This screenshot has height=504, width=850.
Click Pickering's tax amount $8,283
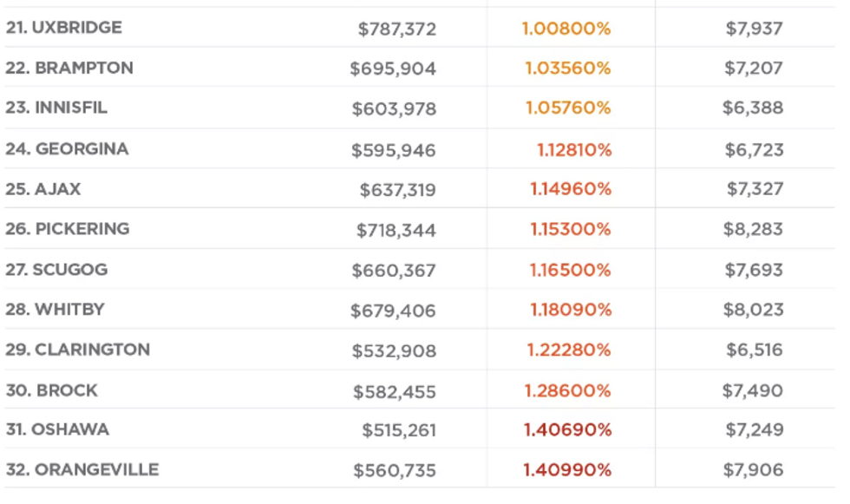[754, 229]
